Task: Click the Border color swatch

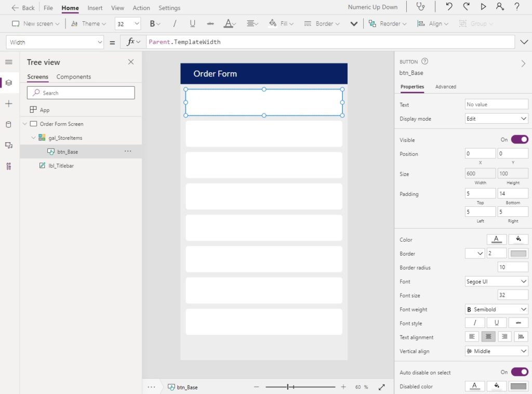Action: [518, 253]
